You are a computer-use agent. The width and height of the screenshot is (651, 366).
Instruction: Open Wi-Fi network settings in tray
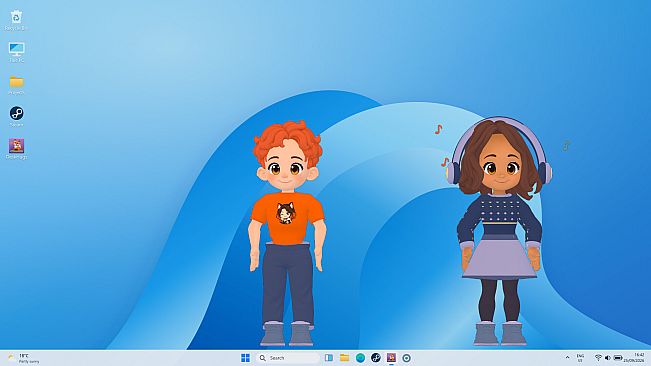point(598,358)
